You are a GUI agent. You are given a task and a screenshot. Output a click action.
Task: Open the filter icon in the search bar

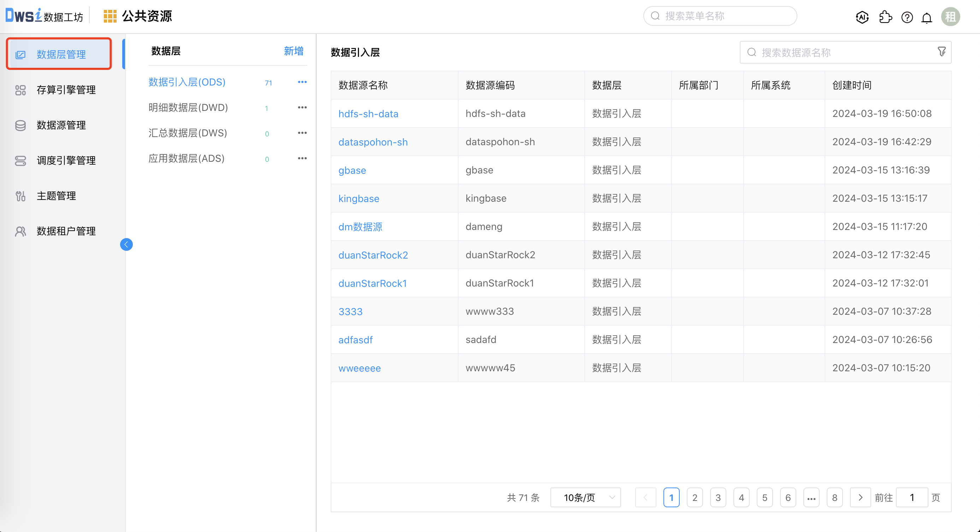[942, 52]
